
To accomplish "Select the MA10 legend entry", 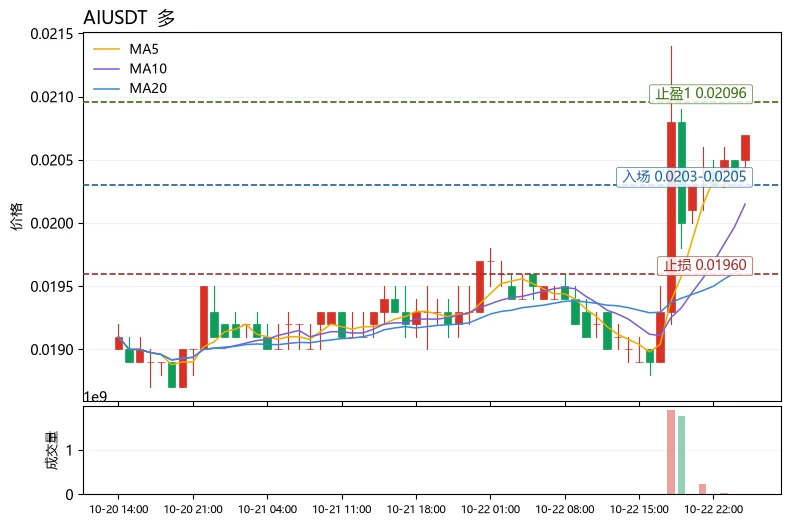I will pyautogui.click(x=130, y=69).
